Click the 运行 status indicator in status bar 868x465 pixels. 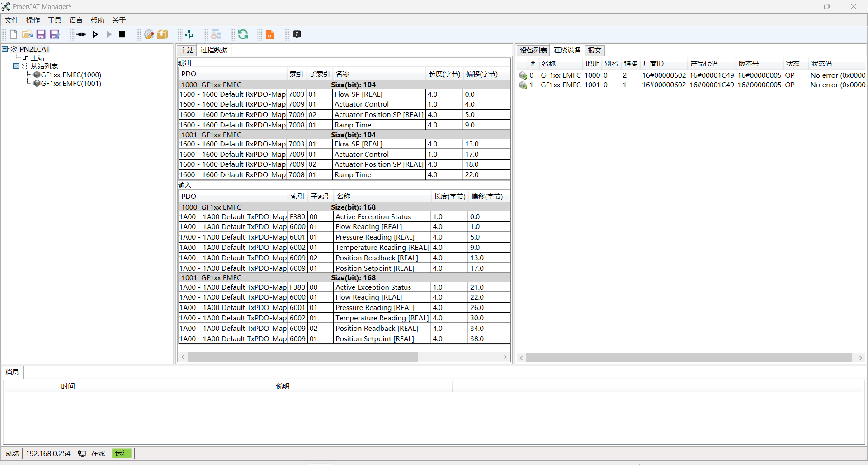click(122, 453)
